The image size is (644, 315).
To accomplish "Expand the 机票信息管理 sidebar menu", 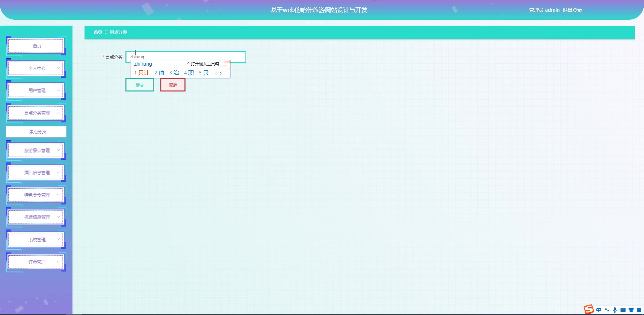I will pos(36,217).
